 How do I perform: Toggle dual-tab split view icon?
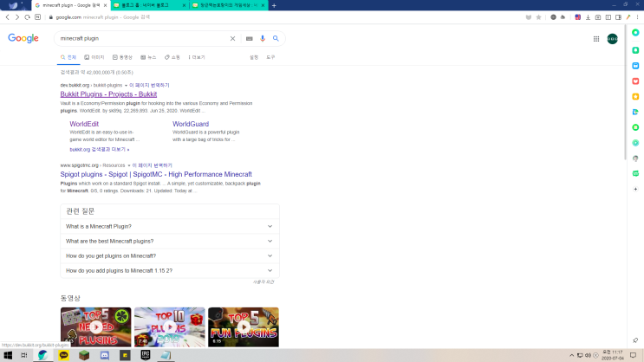608,17
